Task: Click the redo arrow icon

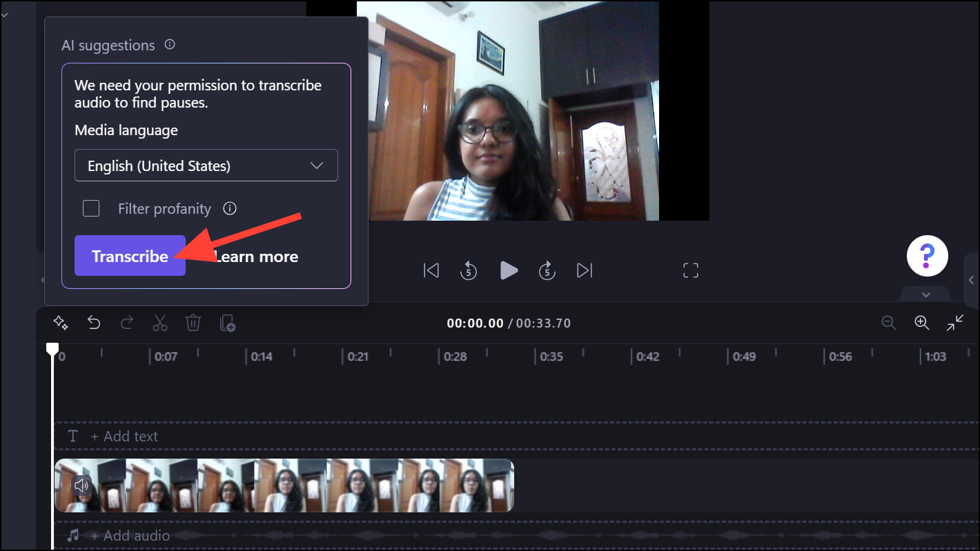Action: coord(127,323)
